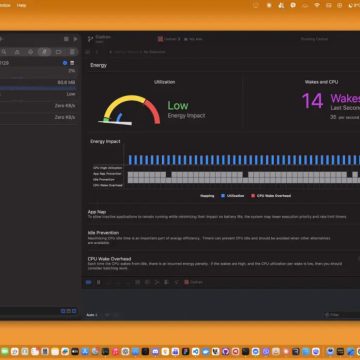Screen dimensions: 360x360
Task: Open the Find navigator magnifier tab
Action: 4,52
